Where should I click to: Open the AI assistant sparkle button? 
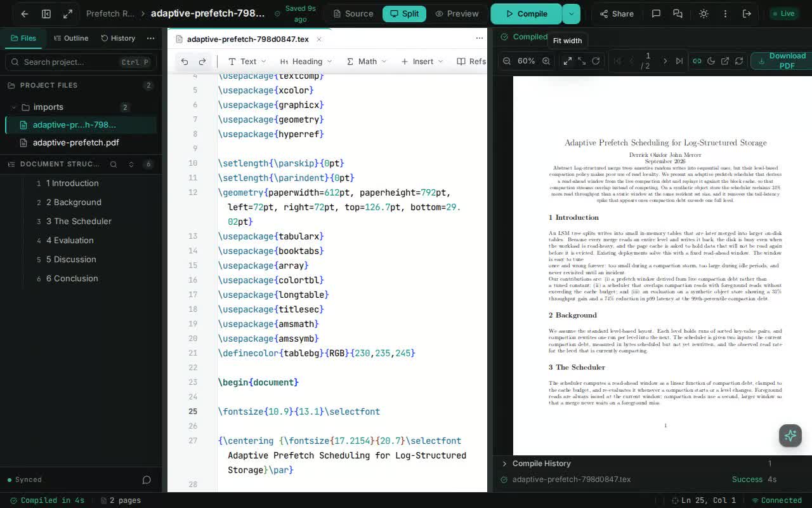[790, 436]
